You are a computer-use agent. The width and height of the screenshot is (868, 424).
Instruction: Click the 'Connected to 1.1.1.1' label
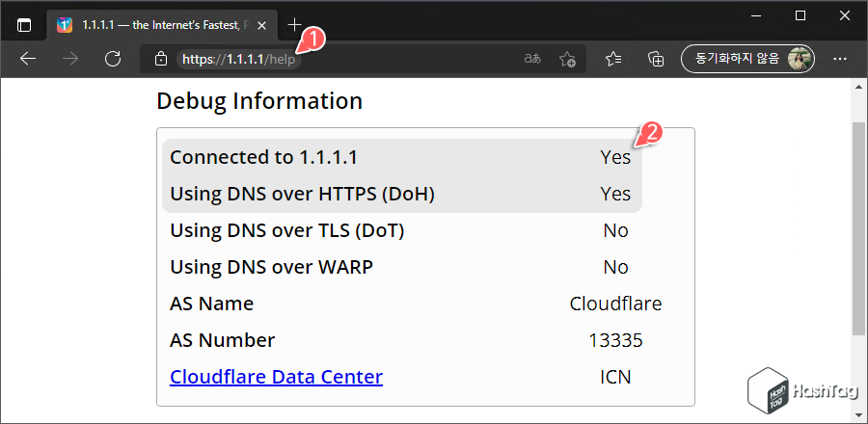pyautogui.click(x=263, y=157)
